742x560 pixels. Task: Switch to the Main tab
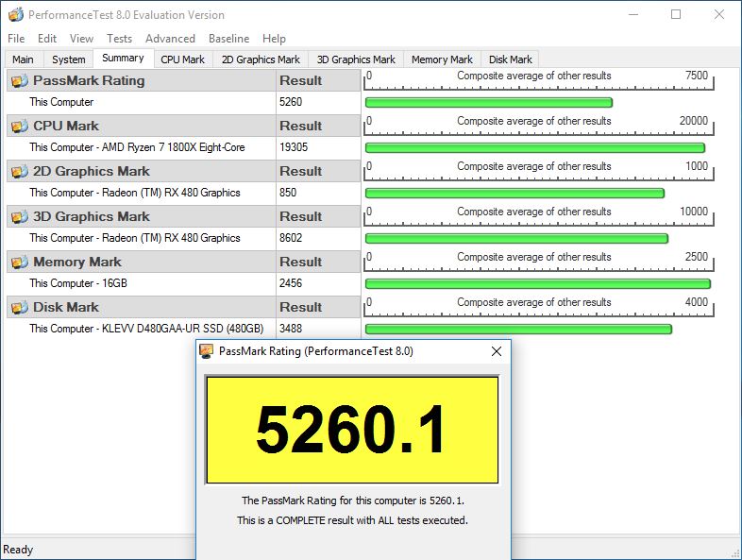[x=24, y=59]
